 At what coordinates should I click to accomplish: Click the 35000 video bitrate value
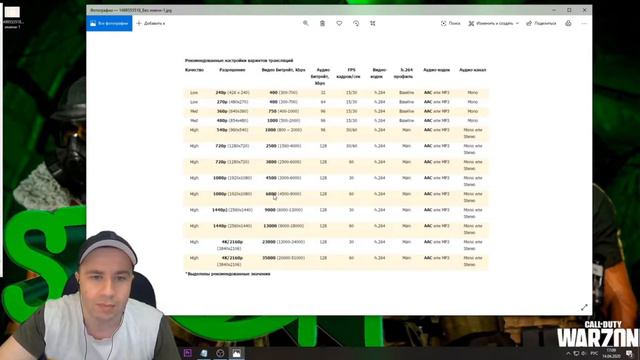pyautogui.click(x=269, y=258)
